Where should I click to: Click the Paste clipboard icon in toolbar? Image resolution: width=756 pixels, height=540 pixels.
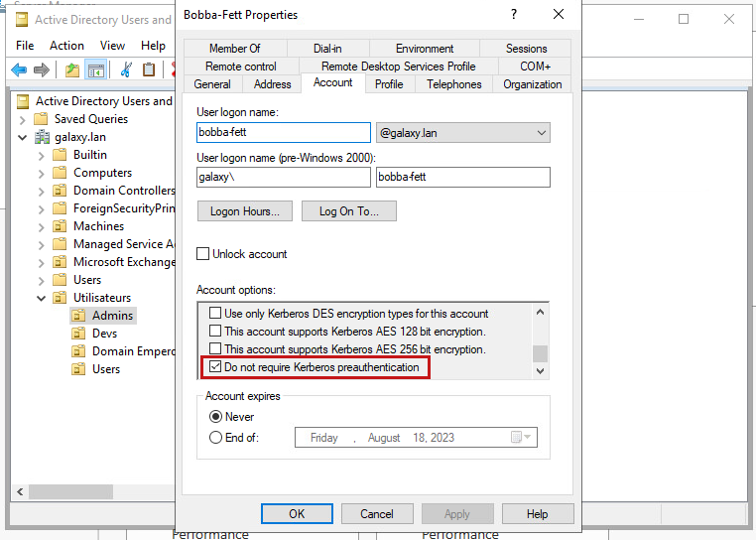tap(149, 69)
